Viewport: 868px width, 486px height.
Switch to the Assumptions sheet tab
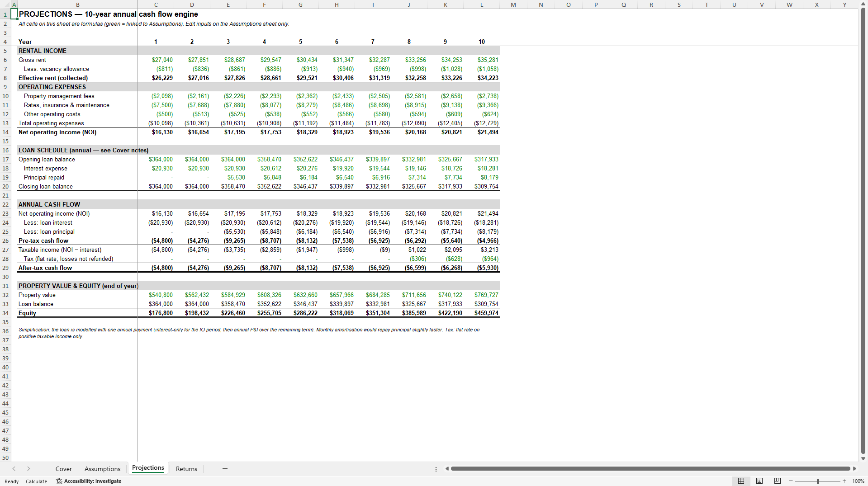click(x=102, y=469)
